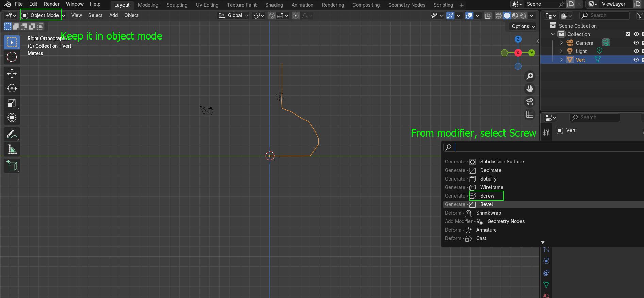The width and height of the screenshot is (644, 298).
Task: Toggle snapping magnet
Action: point(271,16)
